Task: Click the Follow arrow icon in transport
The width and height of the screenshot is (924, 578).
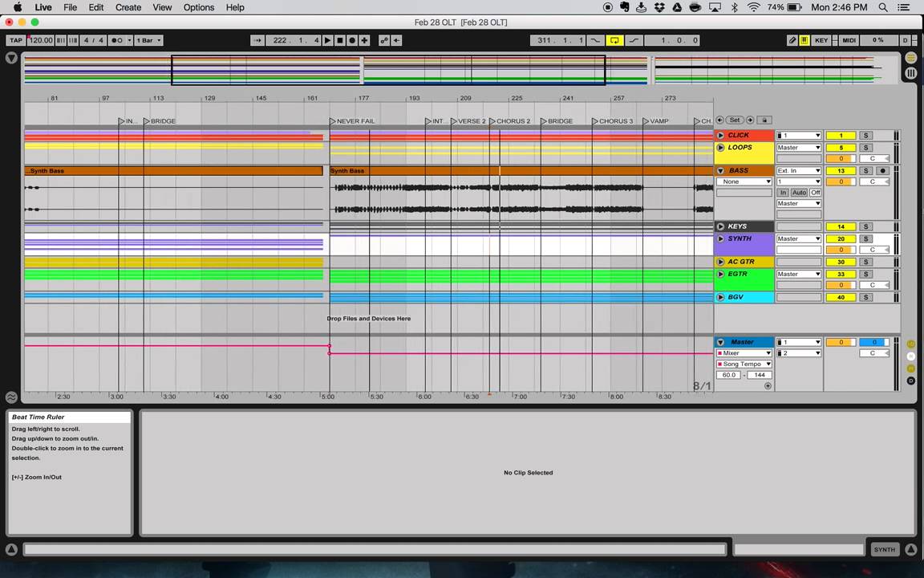Action: (257, 40)
